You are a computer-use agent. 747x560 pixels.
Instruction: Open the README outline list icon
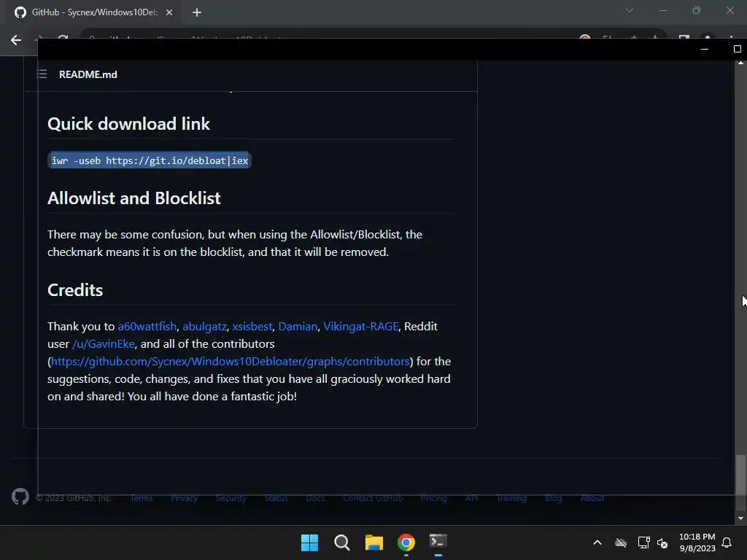[x=42, y=74]
